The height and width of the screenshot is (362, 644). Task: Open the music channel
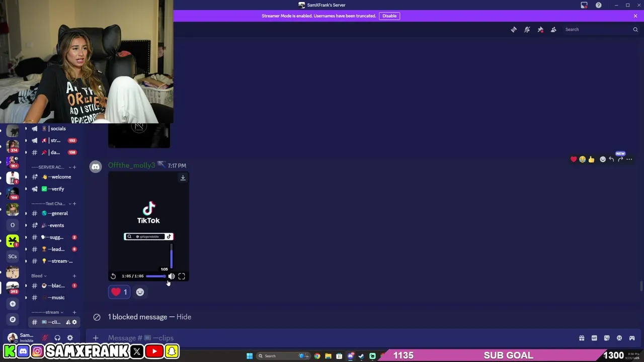pos(54,298)
